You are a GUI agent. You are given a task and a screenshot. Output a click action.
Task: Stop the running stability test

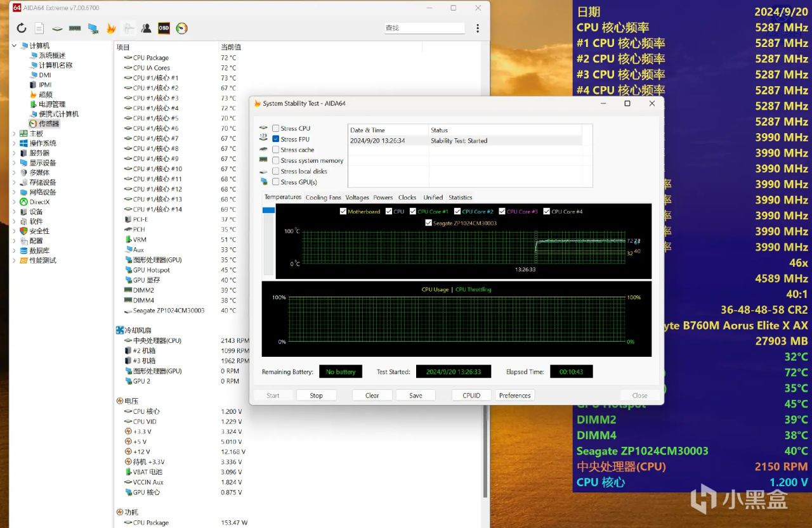tap(316, 396)
